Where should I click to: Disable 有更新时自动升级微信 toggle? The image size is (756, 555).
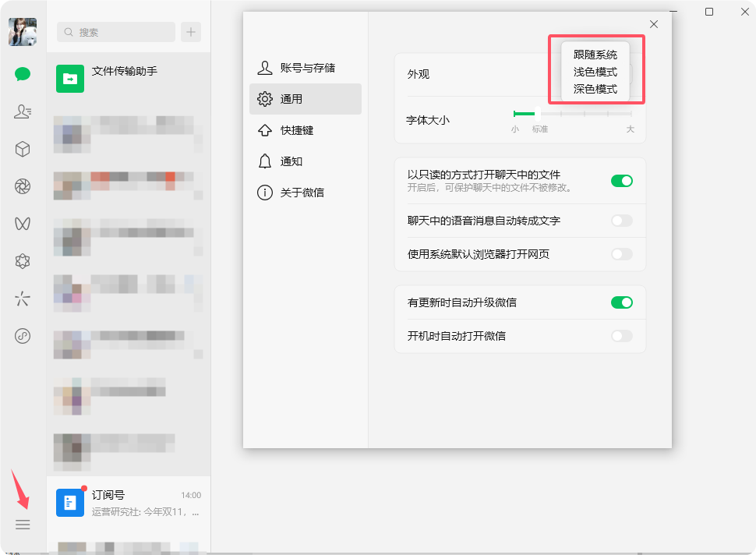[622, 302]
